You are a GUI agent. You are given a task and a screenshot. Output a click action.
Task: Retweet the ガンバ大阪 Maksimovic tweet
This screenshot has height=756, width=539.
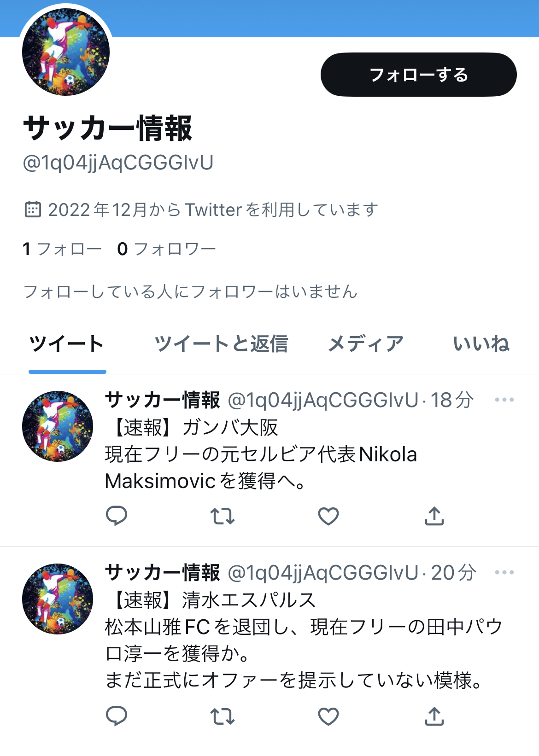[223, 516]
